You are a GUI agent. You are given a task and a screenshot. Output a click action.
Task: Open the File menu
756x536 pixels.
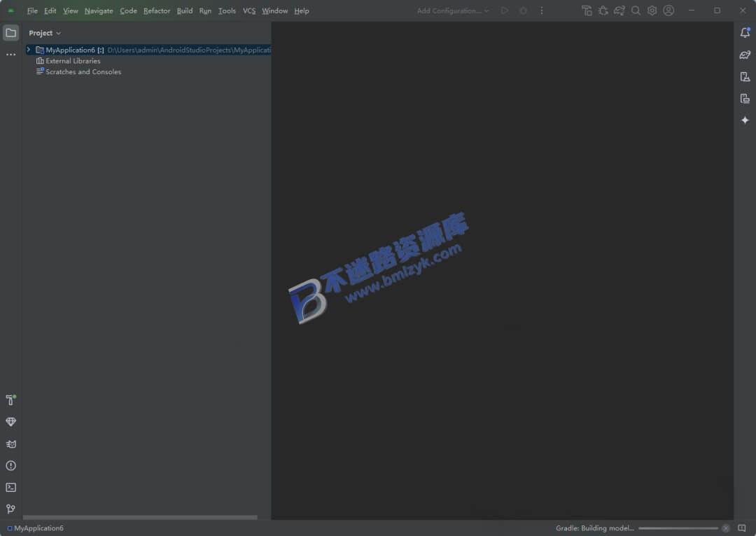click(32, 10)
